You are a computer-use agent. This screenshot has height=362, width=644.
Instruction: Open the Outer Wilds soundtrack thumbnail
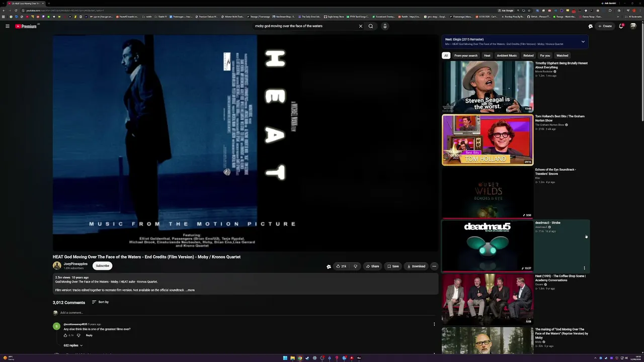pyautogui.click(x=488, y=193)
